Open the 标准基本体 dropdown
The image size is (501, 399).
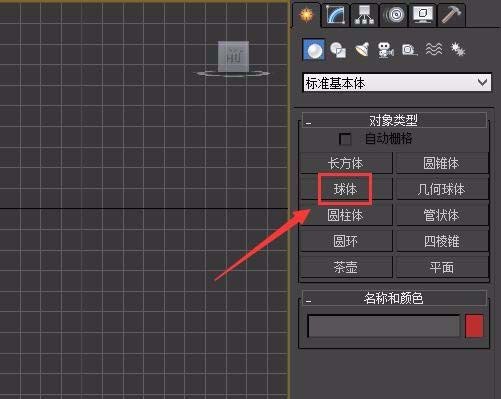[x=397, y=82]
